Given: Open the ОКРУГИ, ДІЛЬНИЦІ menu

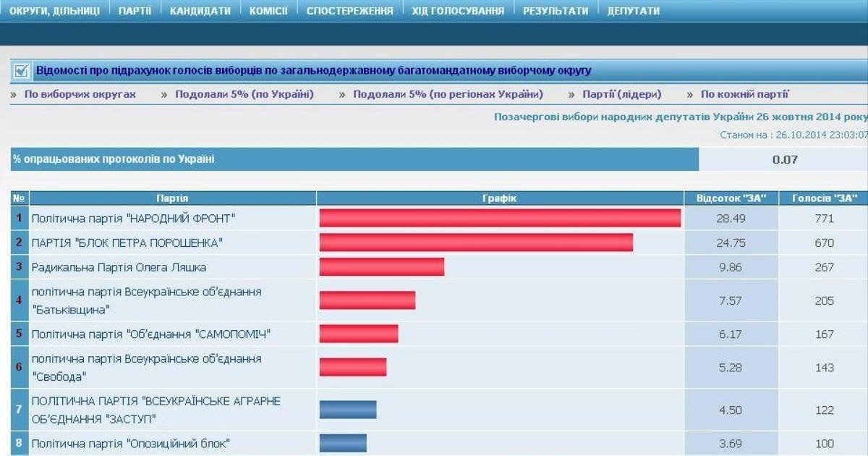Looking at the screenshot, I should tap(54, 11).
